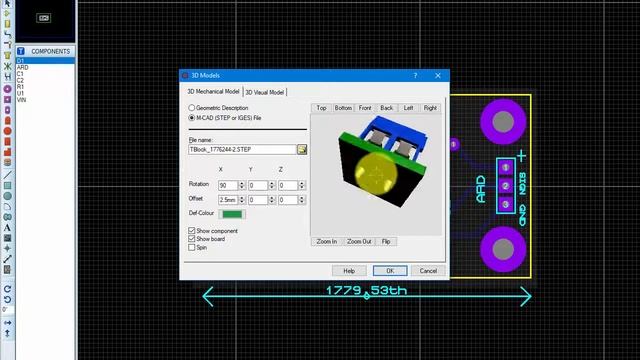Click the Flip button under preview
Screen dimensions: 640x360
(386, 242)
